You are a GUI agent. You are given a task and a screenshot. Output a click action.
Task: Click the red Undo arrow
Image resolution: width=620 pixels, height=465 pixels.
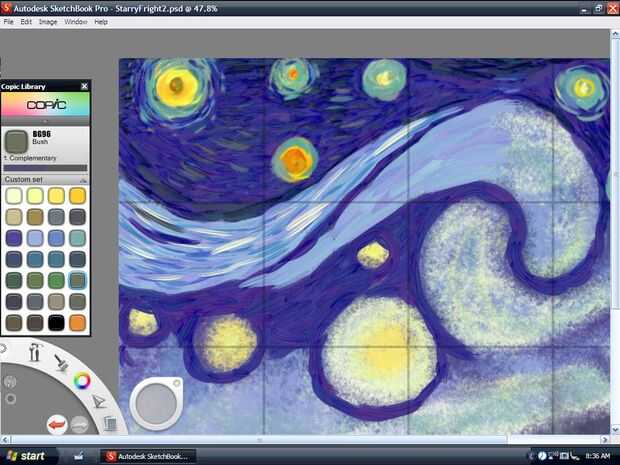[x=57, y=425]
